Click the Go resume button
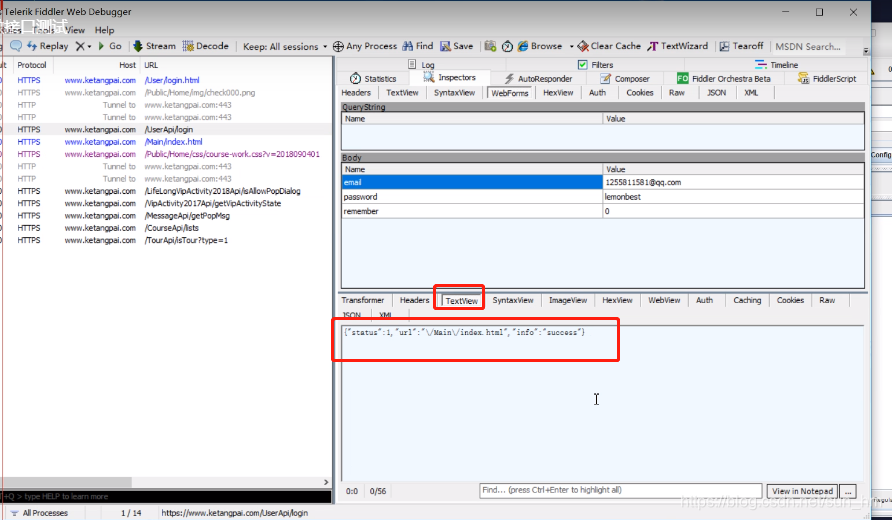The width and height of the screenshot is (892, 520). tap(110, 46)
